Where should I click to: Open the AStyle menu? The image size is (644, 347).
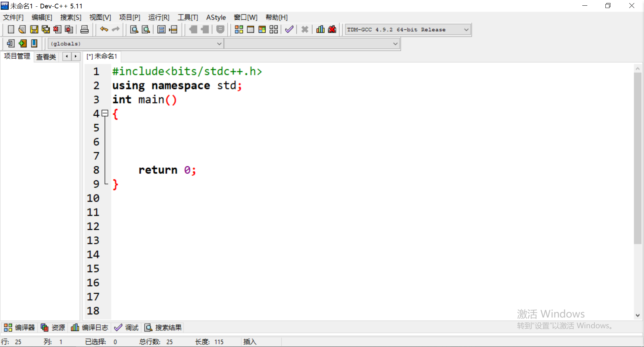point(216,17)
